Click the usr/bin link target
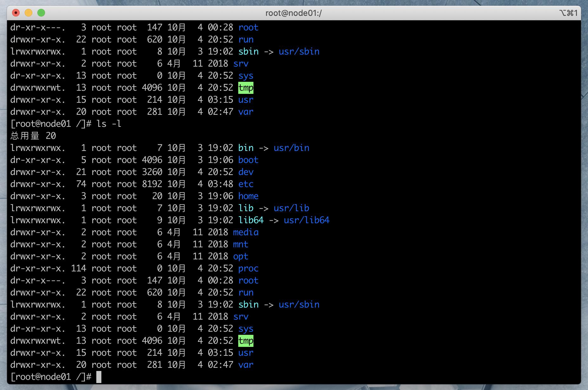The width and height of the screenshot is (588, 390). 291,148
